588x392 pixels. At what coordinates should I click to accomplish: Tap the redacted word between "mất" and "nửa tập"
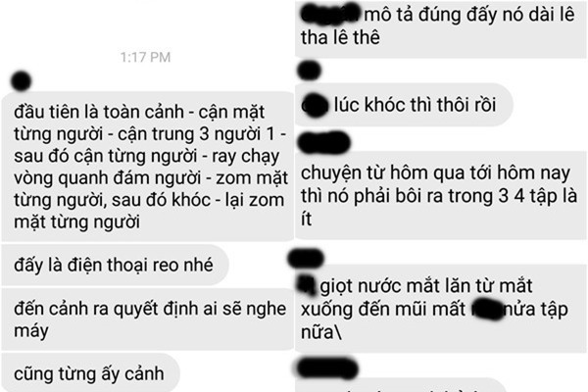coord(487,309)
